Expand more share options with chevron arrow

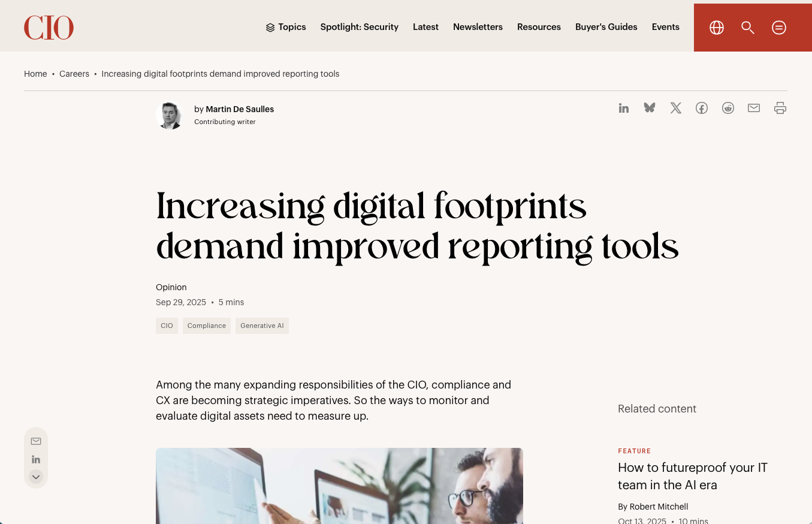click(x=36, y=477)
